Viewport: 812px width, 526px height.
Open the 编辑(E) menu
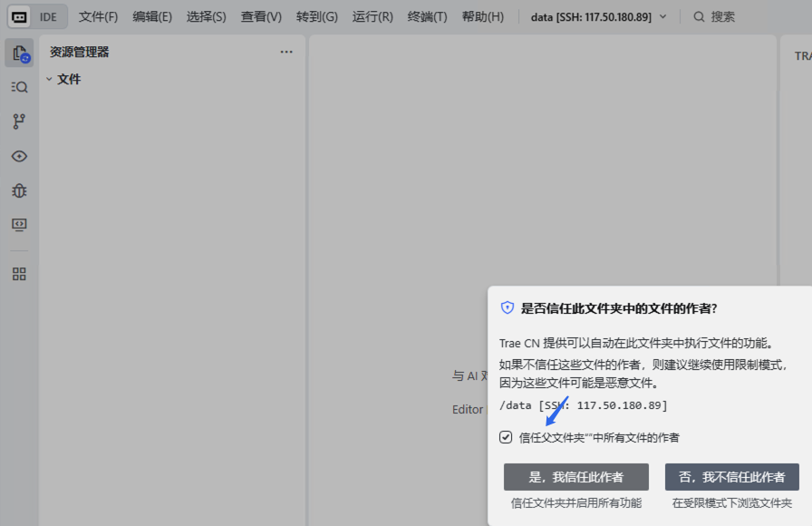(152, 16)
